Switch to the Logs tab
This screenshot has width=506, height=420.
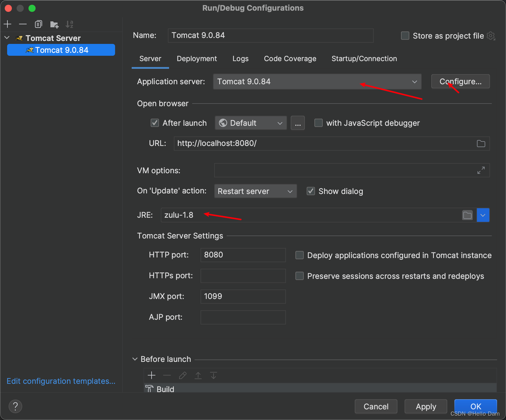[x=240, y=59]
